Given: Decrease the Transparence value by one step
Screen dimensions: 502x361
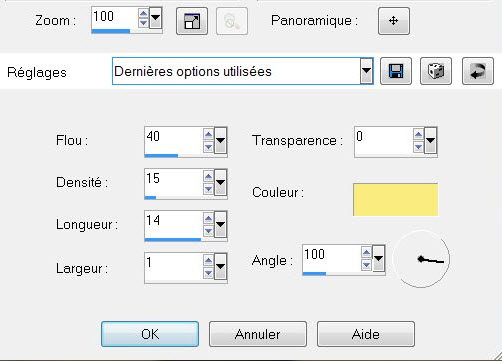Looking at the screenshot, I should (418, 147).
